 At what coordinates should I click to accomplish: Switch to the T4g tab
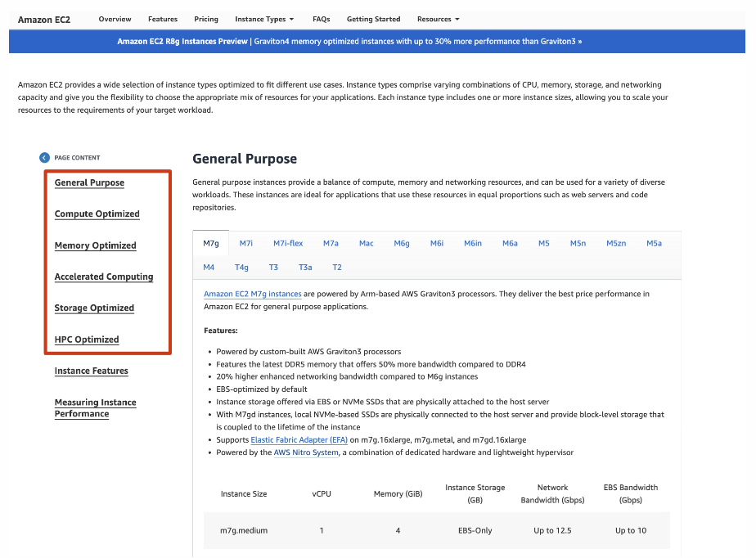[x=241, y=267]
